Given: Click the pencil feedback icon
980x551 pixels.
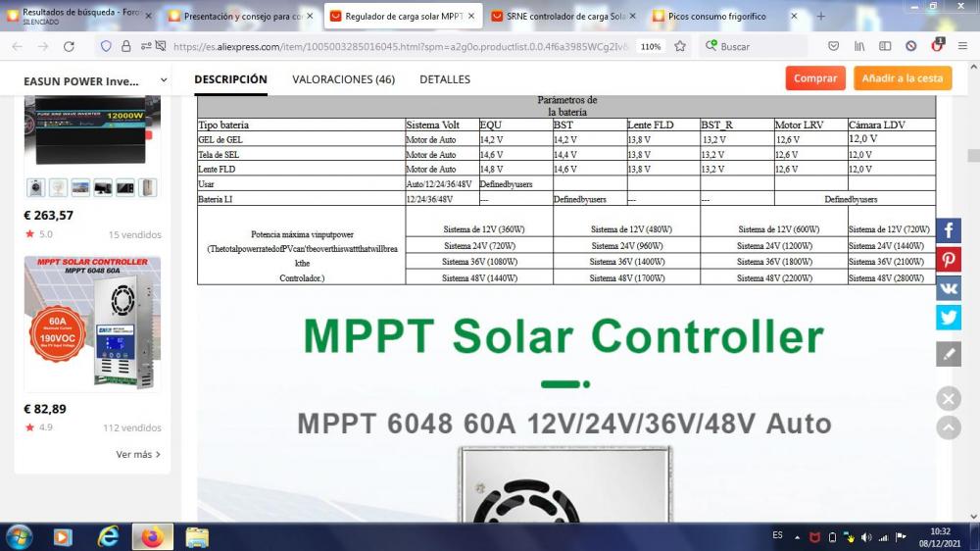Looking at the screenshot, I should (x=948, y=354).
